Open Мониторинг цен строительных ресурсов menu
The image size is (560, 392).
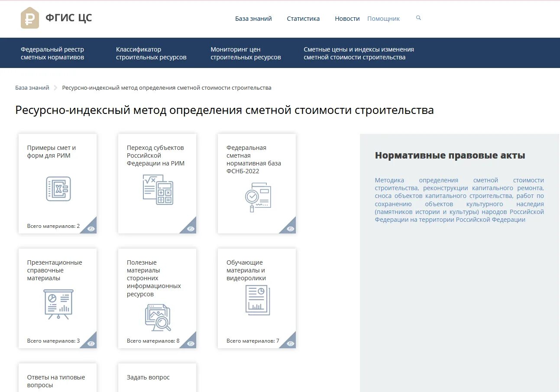246,53
